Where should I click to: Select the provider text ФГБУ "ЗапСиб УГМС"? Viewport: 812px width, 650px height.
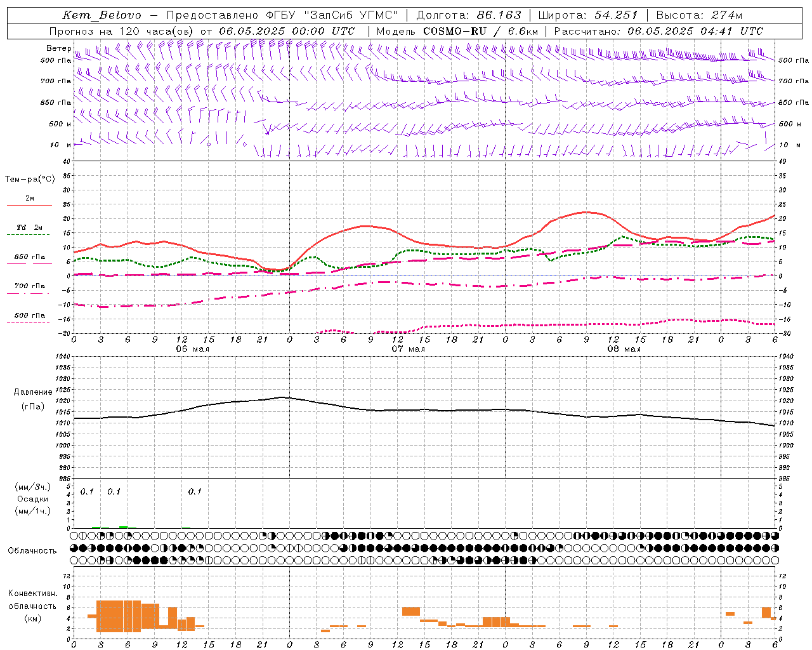[334, 15]
